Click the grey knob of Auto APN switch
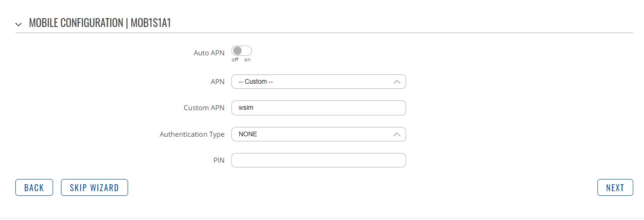Image resolution: width=644 pixels, height=220 pixels. tap(237, 51)
